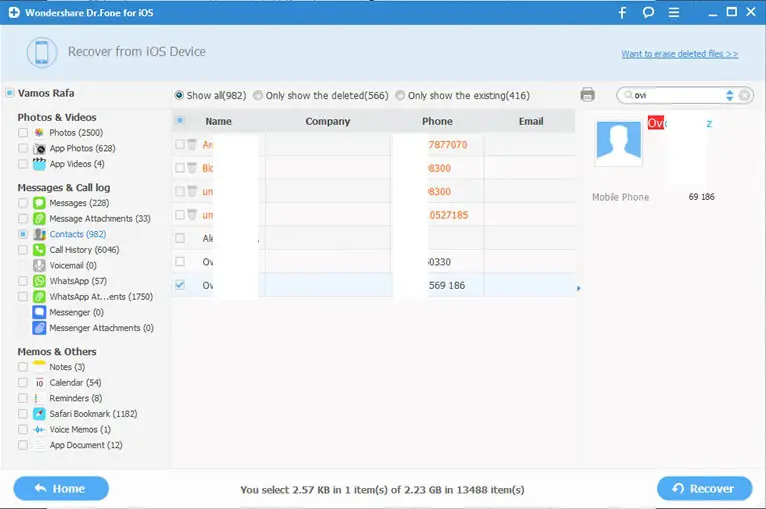Open the hamburger menu icon
The image size is (766, 509).
[x=674, y=13]
